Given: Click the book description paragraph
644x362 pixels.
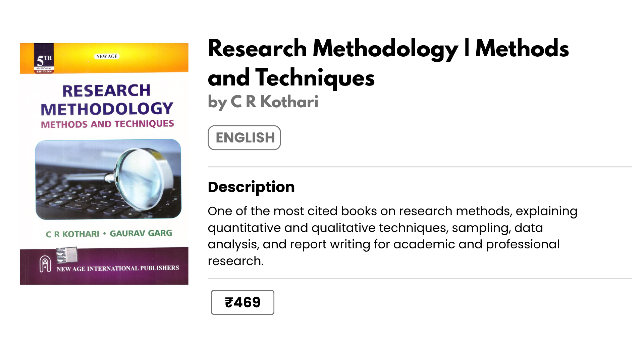Looking at the screenshot, I should [392, 236].
